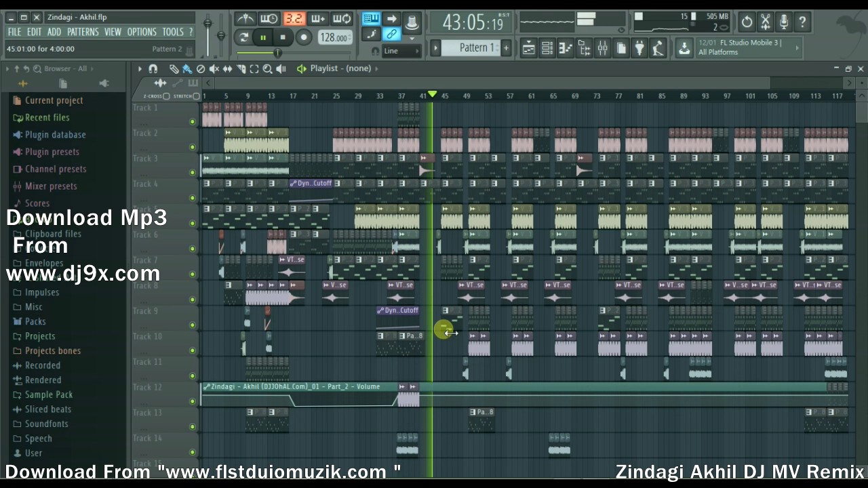Select the playlist Delete tool

(201, 68)
